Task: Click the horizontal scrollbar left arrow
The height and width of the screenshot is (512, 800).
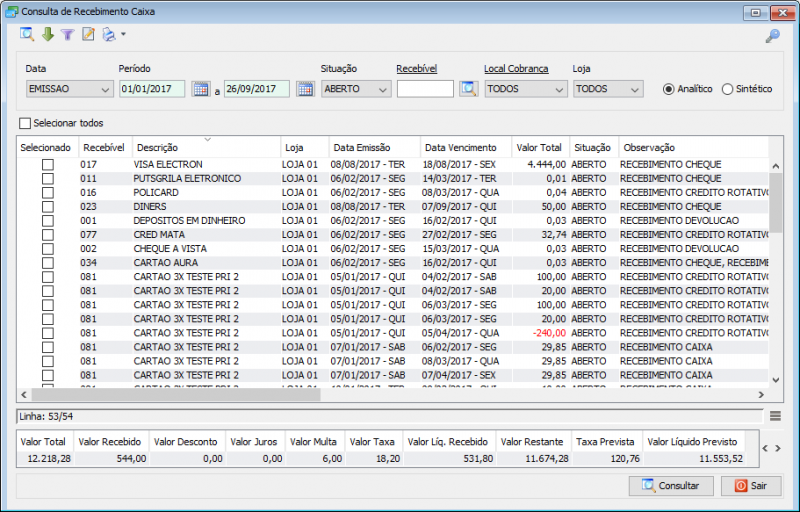Action: 24,395
